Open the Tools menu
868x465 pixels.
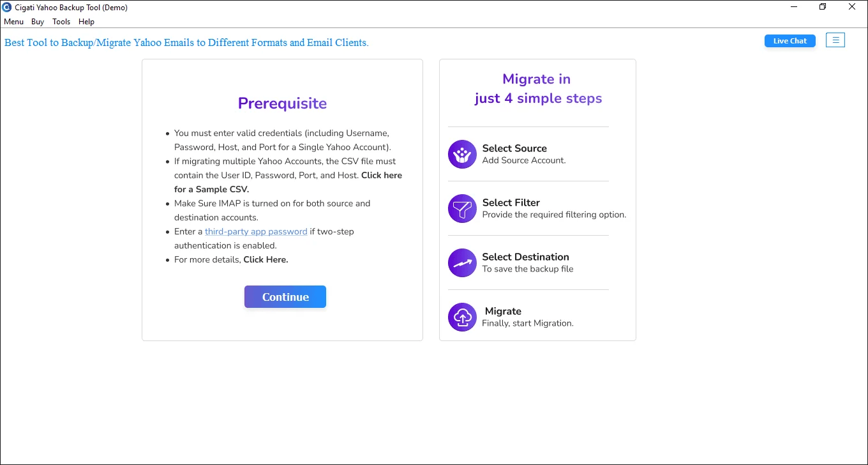tap(61, 21)
